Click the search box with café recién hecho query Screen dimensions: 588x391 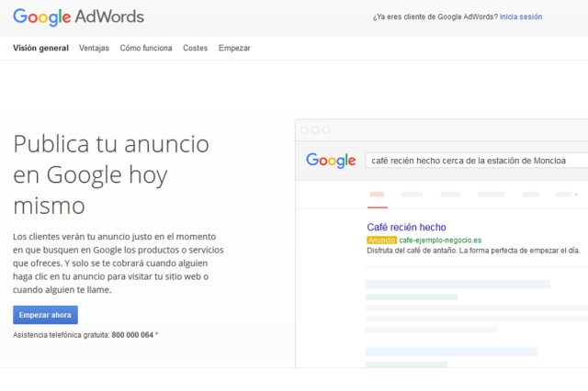pyautogui.click(x=476, y=161)
